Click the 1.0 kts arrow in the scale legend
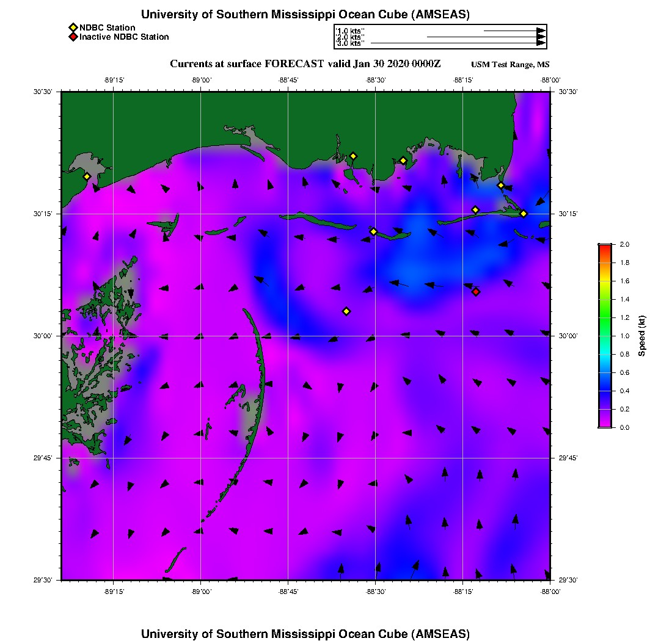672x641 pixels. (x=513, y=31)
